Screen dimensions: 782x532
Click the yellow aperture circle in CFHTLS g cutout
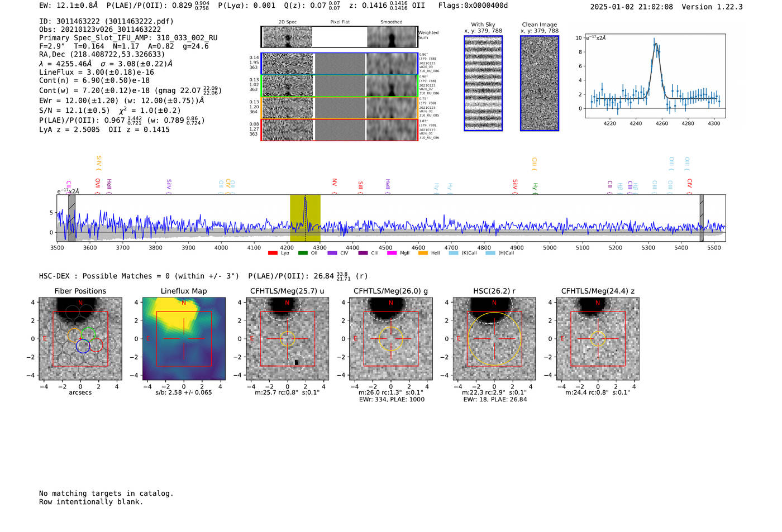click(x=391, y=339)
